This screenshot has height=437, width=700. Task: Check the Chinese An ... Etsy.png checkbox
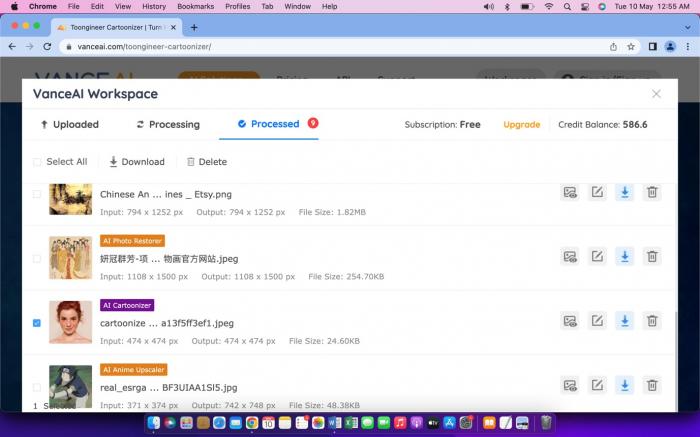pyautogui.click(x=37, y=194)
